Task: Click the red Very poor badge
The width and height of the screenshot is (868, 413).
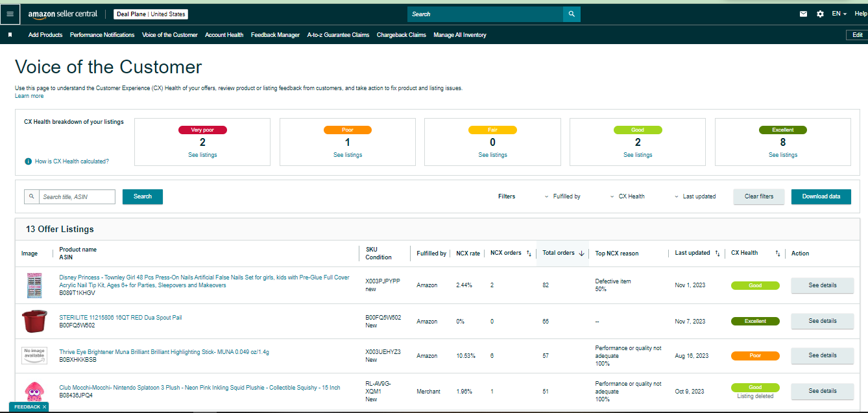Action: [x=202, y=130]
